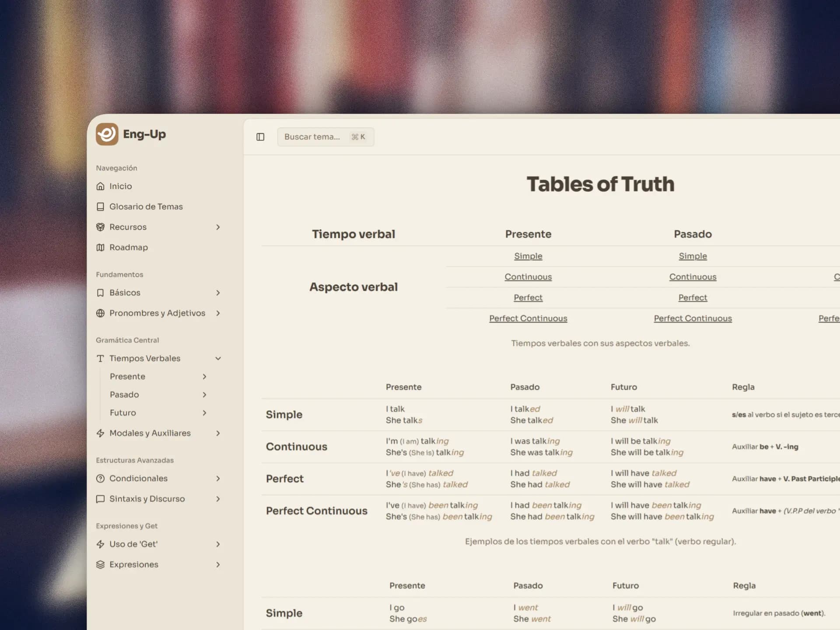Click the Condicionales question-mark icon
The height and width of the screenshot is (630, 840).
pos(100,479)
